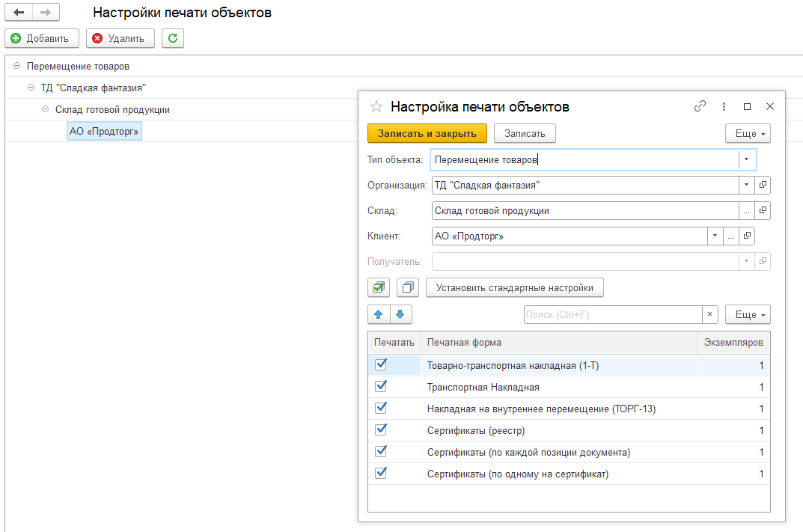
Task: Add dialog to favorites via star icon
Action: coord(376,106)
